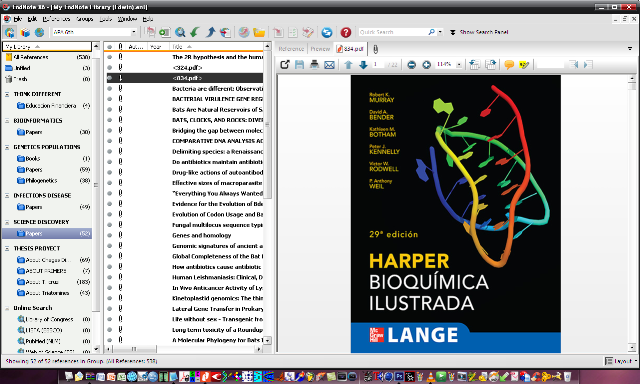The width and height of the screenshot is (640, 384).
Task: Click the blue Export arrow icon
Action: click(210, 32)
